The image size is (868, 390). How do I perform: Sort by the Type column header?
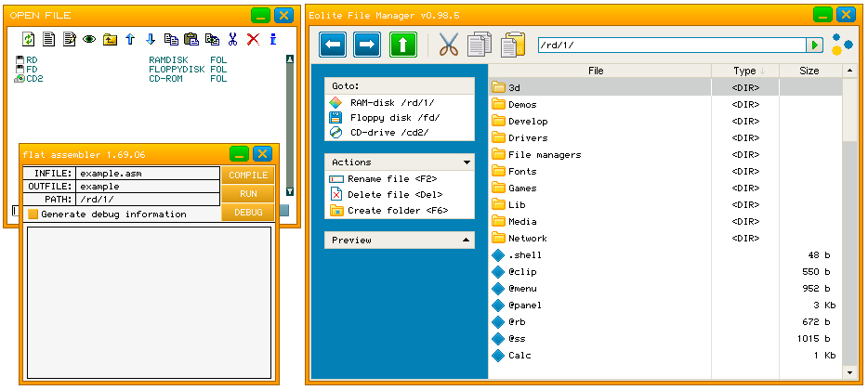(745, 71)
